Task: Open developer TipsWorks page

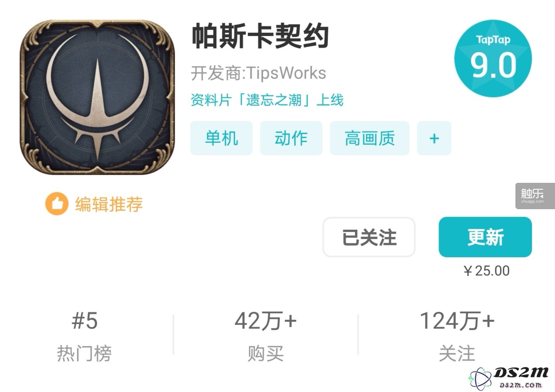Action: coord(258,73)
